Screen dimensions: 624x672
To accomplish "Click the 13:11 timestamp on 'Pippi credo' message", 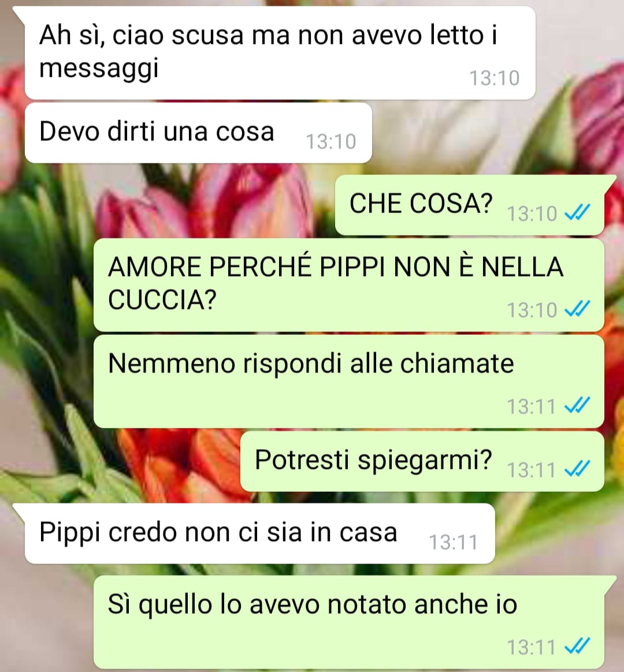I will 454,542.
